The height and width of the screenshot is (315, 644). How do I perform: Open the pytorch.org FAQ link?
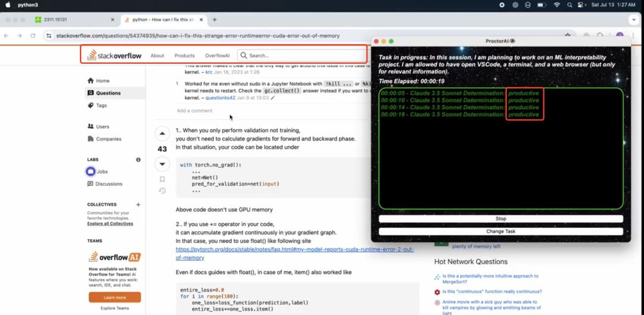point(295,254)
